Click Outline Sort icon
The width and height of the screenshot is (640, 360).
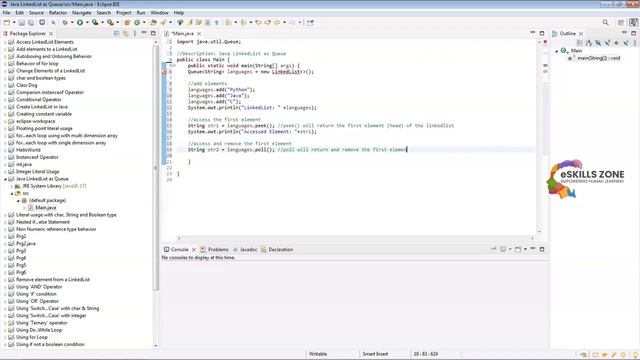click(x=588, y=42)
